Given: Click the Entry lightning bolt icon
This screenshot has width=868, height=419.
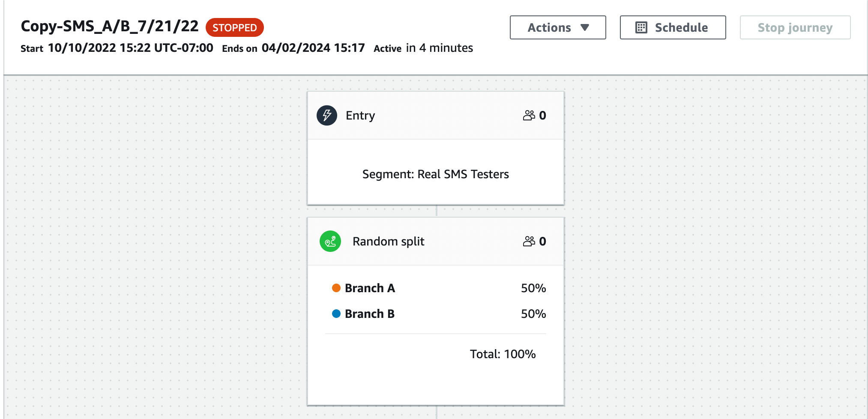Looking at the screenshot, I should [x=326, y=115].
